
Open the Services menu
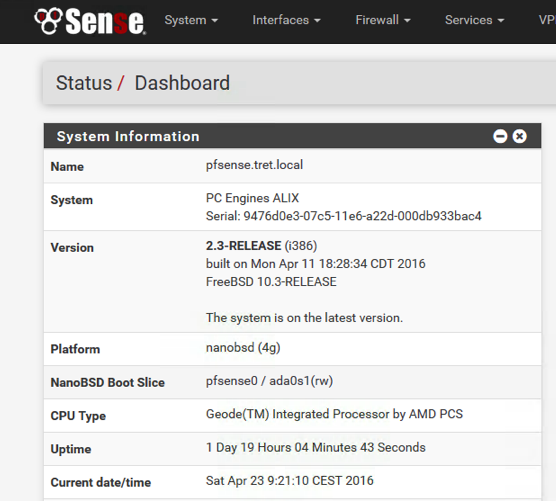(x=474, y=20)
